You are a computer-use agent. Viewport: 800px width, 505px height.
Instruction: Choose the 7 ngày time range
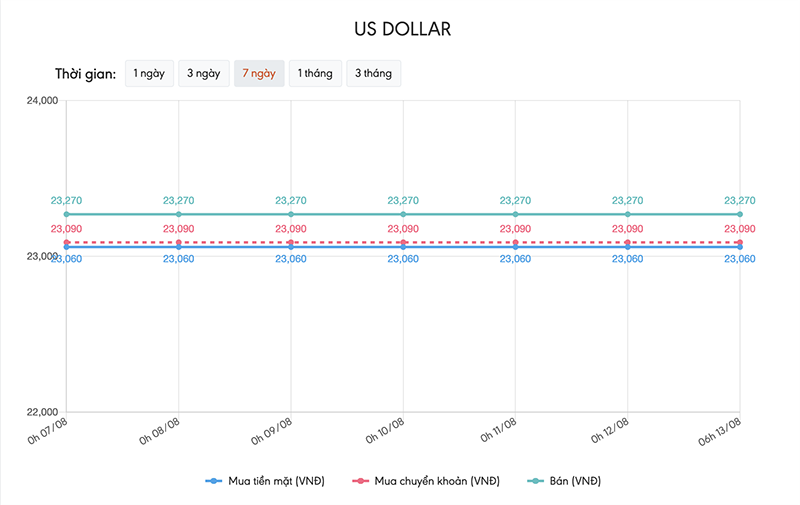259,74
